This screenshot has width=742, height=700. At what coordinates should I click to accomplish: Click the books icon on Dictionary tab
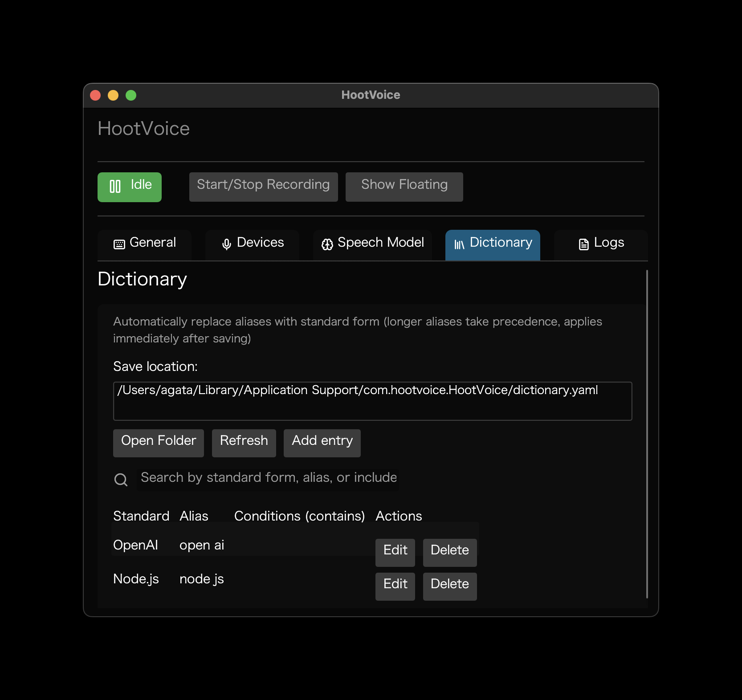[x=459, y=244]
